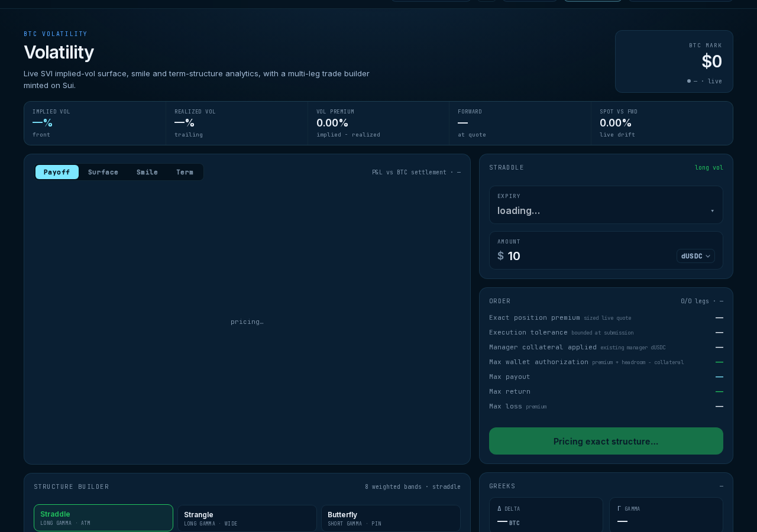Image resolution: width=757 pixels, height=532 pixels.
Task: Open the BTC Mark price card
Action: (674, 61)
